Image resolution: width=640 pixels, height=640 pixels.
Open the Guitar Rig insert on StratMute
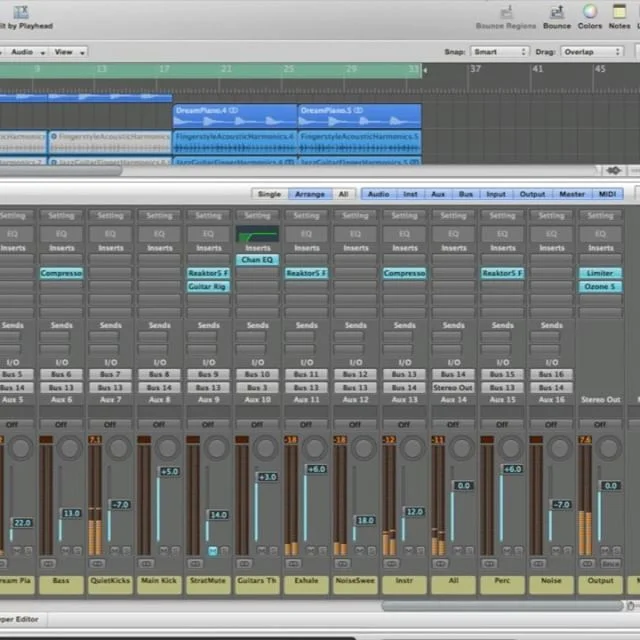tap(208, 287)
